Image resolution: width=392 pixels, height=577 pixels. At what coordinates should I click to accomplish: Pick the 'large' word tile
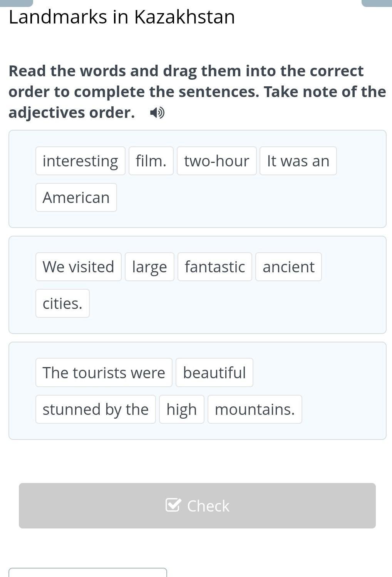point(149,267)
